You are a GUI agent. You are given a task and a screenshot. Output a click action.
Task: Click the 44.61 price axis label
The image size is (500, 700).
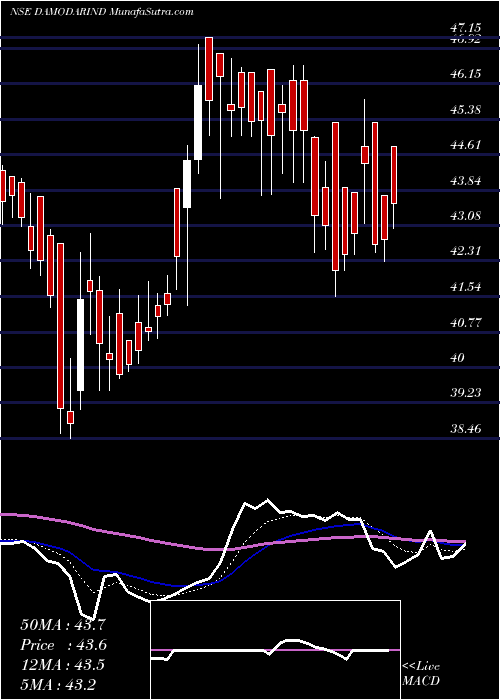pyautogui.click(x=465, y=145)
